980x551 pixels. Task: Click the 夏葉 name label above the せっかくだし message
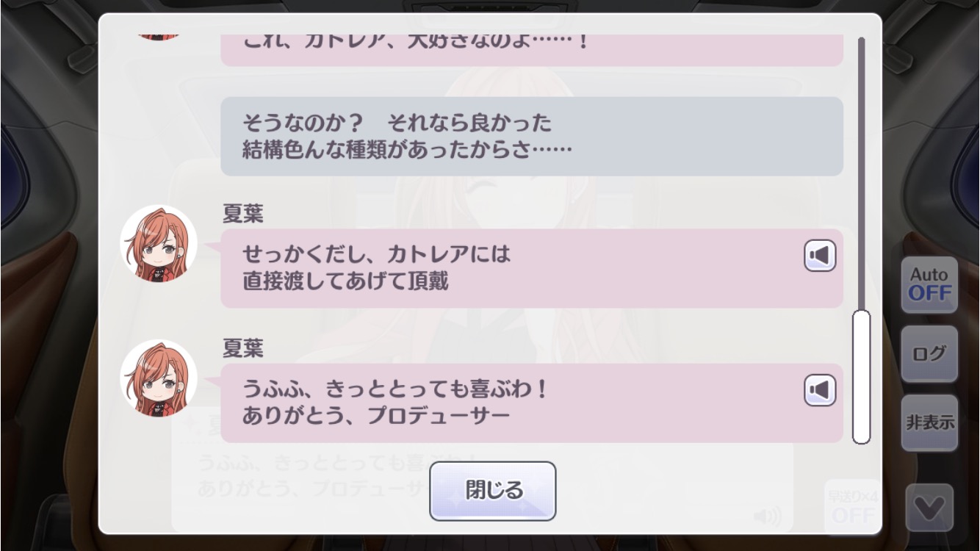[243, 215]
